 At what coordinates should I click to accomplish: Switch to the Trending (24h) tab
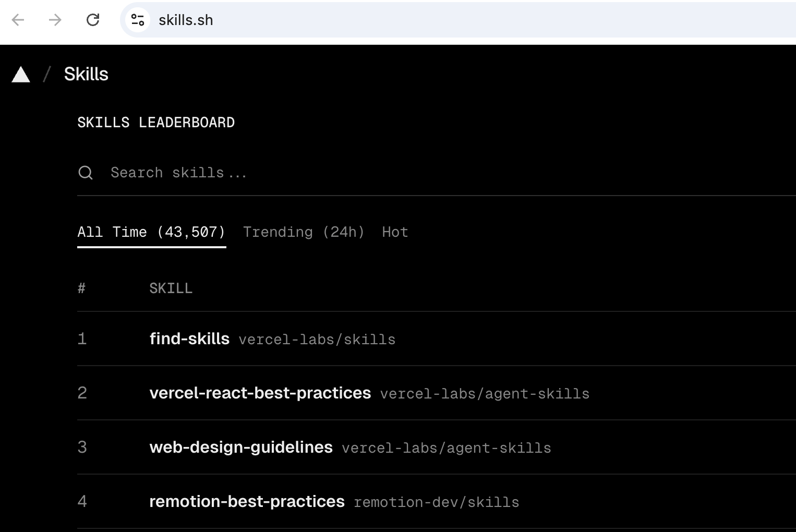click(304, 232)
